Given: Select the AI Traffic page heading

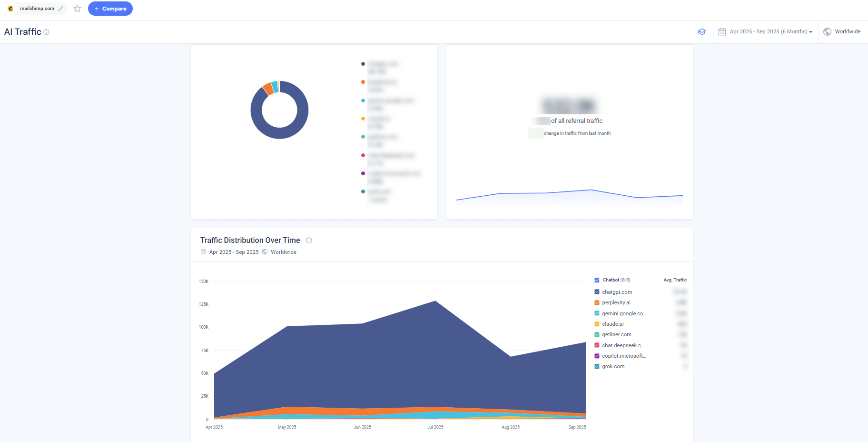Looking at the screenshot, I should click(x=22, y=31).
